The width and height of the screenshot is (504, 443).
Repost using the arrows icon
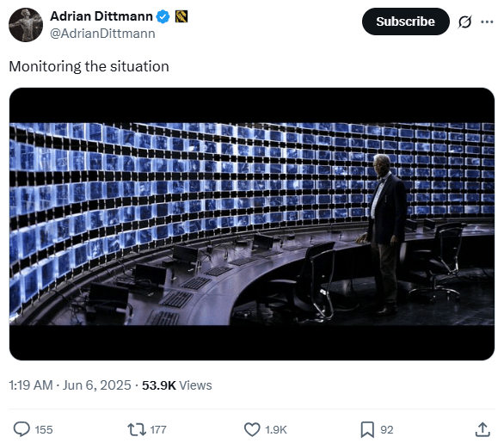137,429
